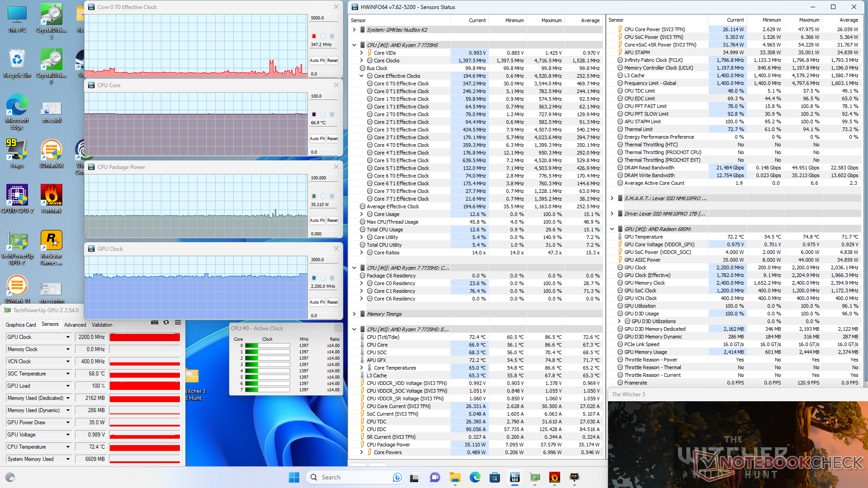Switch to The Witcher 3 in taskbar

point(575,477)
